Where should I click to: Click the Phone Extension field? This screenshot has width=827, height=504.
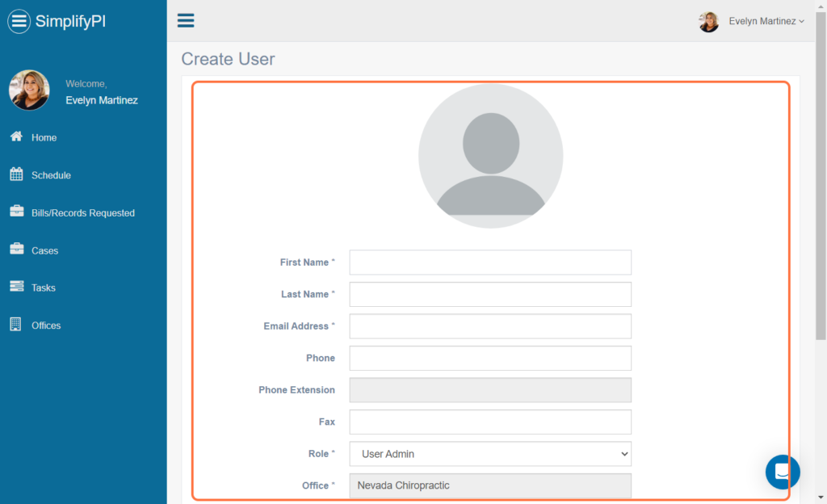[490, 390]
